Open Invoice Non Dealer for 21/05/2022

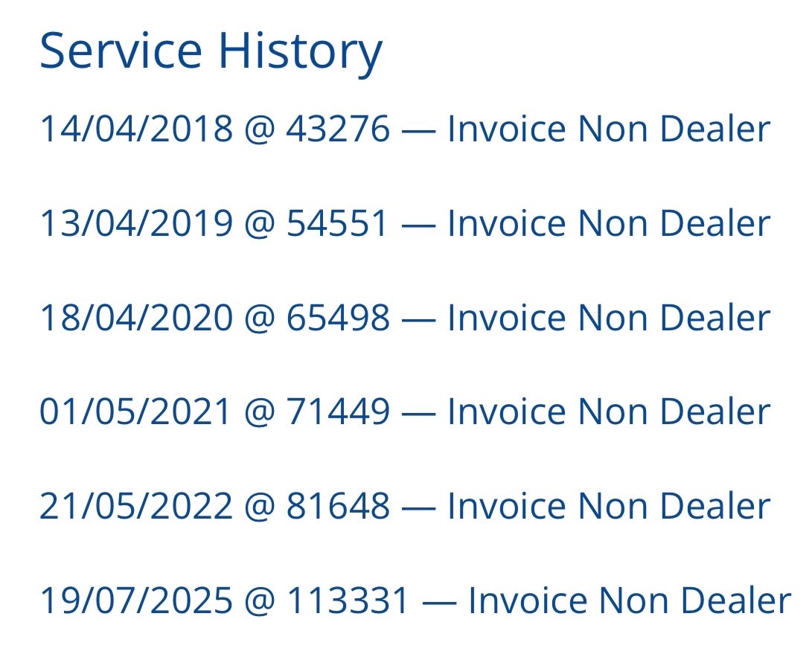[x=608, y=506]
